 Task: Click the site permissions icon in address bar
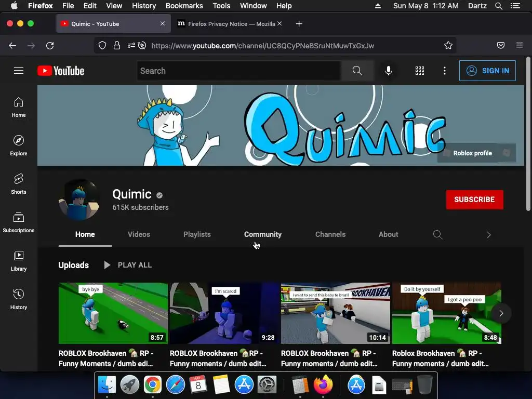tap(131, 46)
